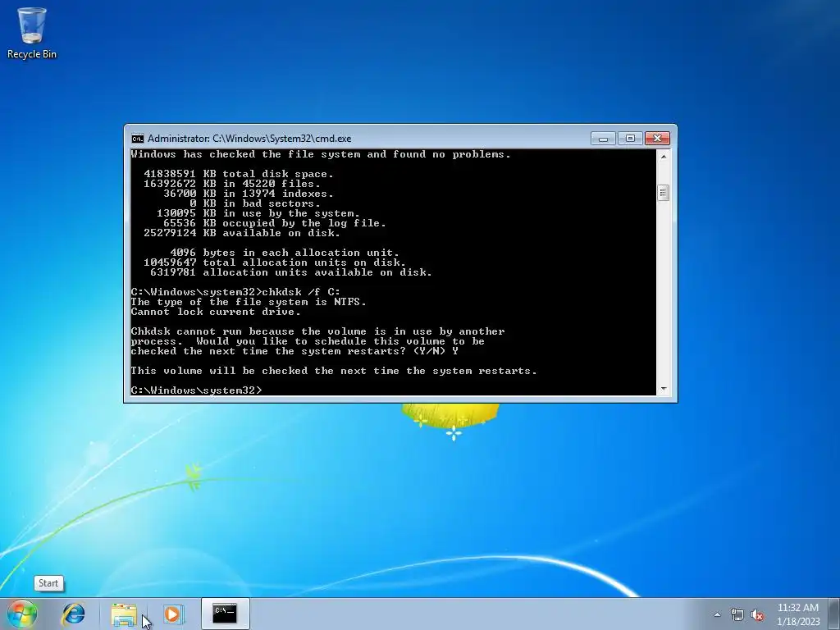The width and height of the screenshot is (840, 630).
Task: Click '10459647 total allocation units on disk.'
Action: 275,262
